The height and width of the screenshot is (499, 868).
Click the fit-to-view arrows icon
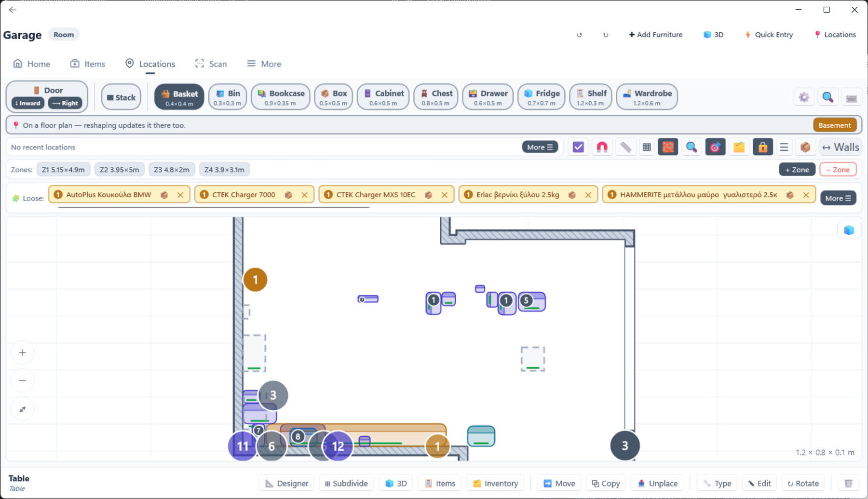(22, 409)
